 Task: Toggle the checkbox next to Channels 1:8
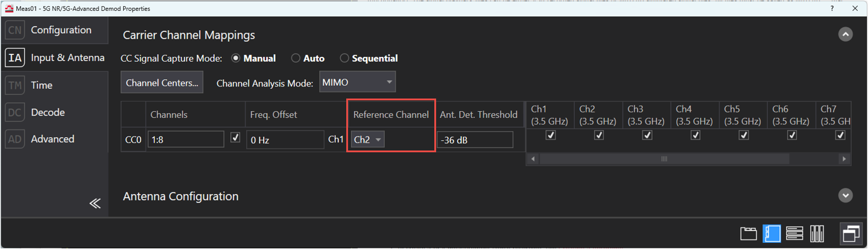(235, 138)
